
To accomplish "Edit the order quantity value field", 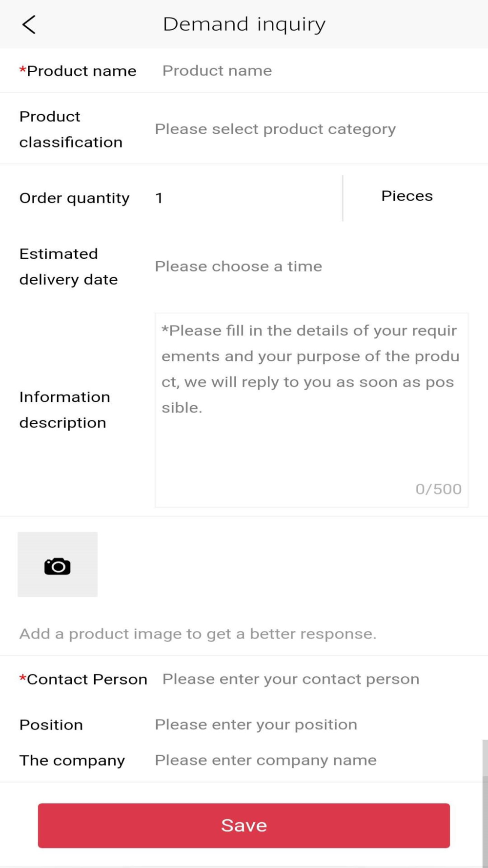I will 246,198.
